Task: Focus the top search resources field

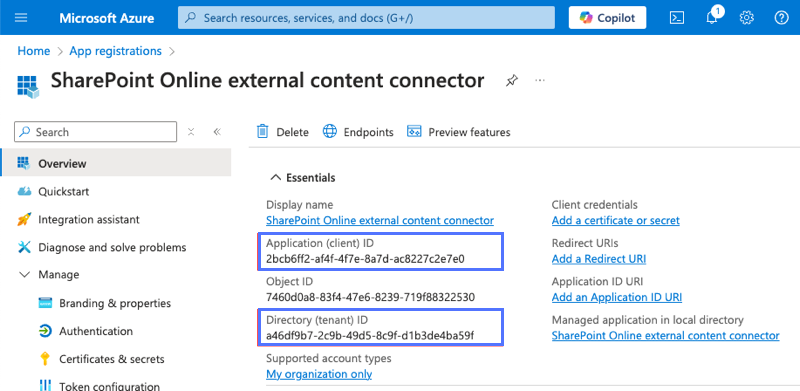Action: 366,18
